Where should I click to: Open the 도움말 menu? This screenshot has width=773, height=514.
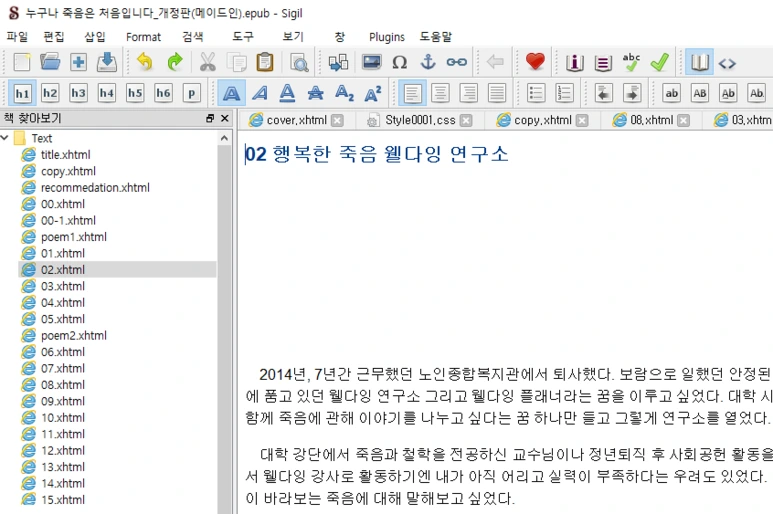coord(436,37)
